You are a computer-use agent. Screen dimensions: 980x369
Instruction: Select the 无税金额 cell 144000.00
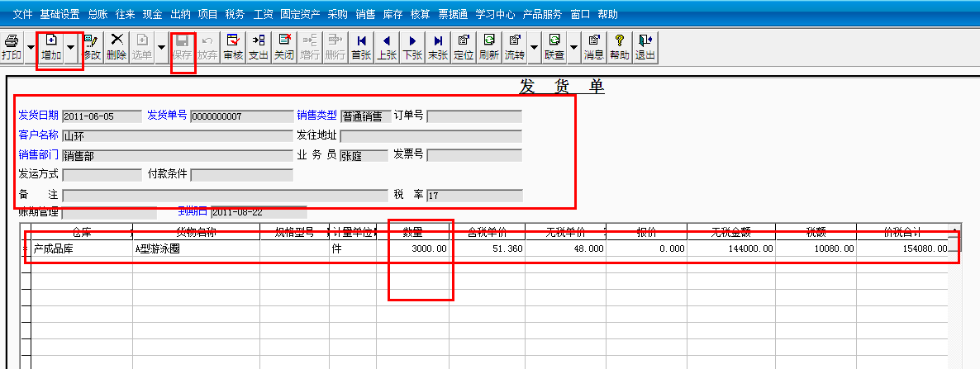tap(731, 248)
